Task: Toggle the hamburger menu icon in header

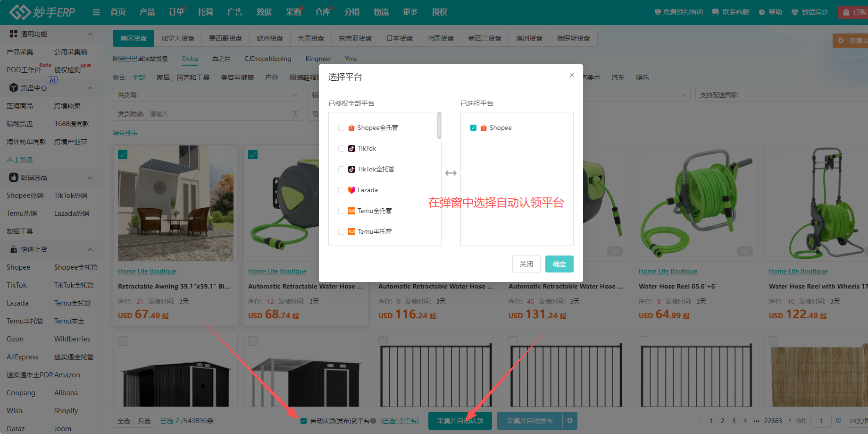Action: click(96, 12)
